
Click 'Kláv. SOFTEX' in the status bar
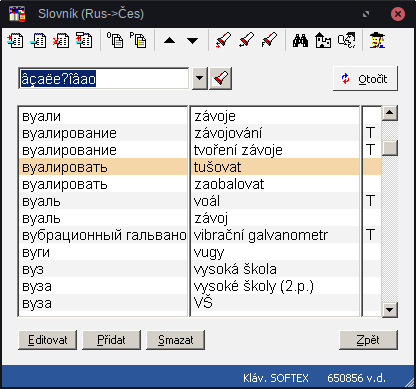[276, 378]
